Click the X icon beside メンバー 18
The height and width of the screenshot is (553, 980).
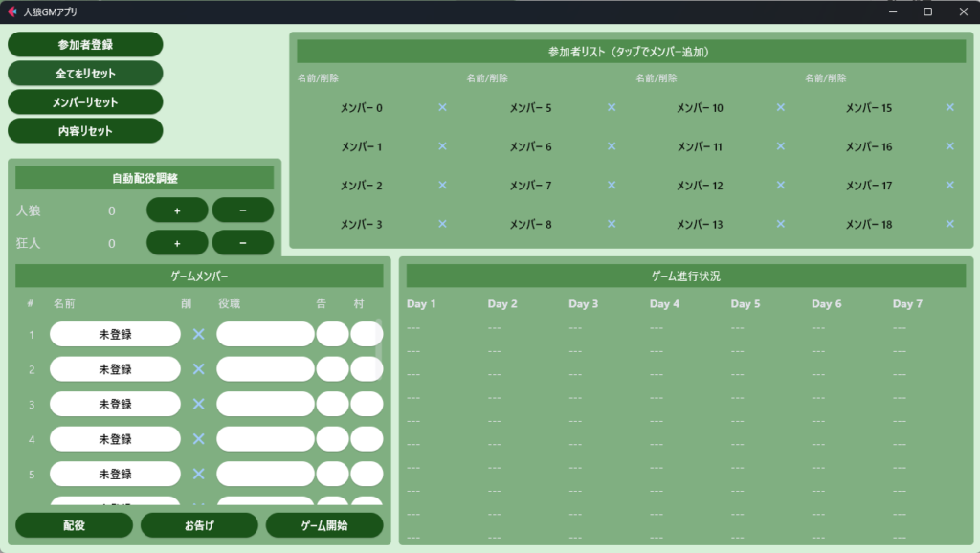949,224
